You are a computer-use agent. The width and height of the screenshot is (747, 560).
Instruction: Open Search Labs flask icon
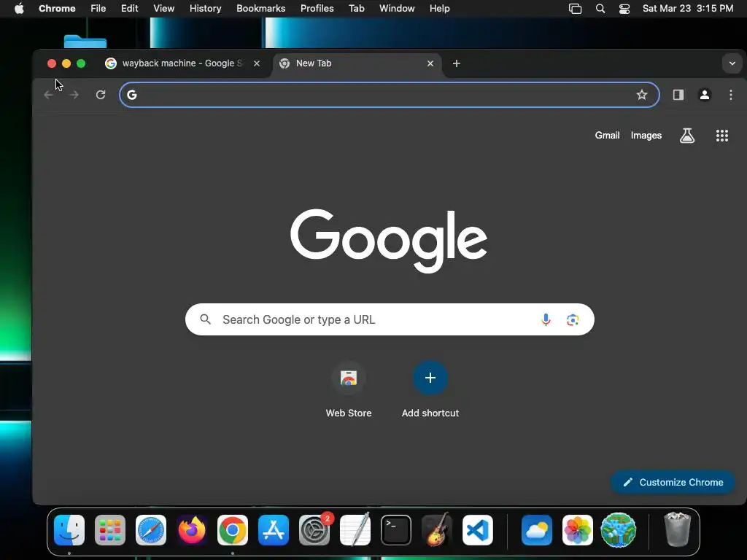tap(686, 136)
